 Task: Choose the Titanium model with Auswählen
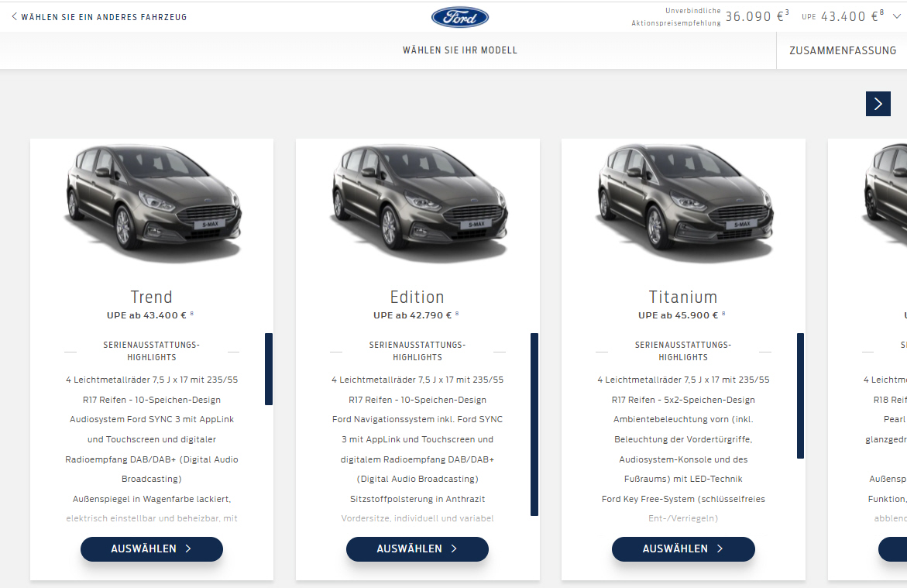[x=683, y=548]
